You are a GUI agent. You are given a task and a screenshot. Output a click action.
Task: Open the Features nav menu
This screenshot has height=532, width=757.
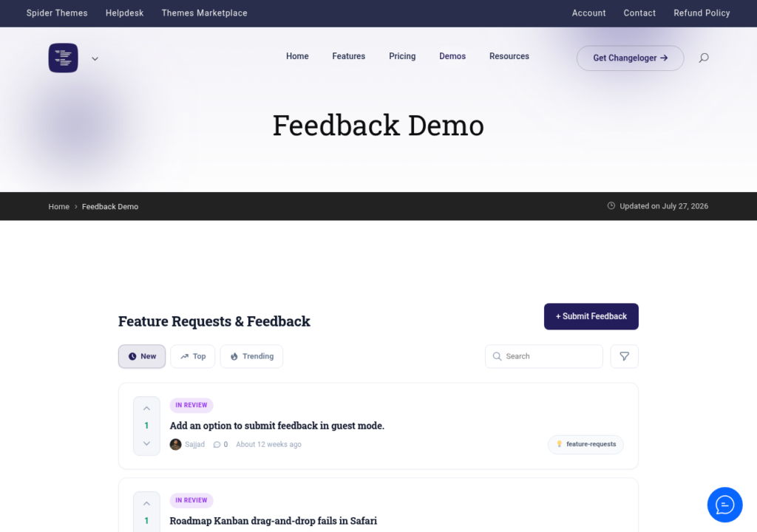(x=349, y=56)
